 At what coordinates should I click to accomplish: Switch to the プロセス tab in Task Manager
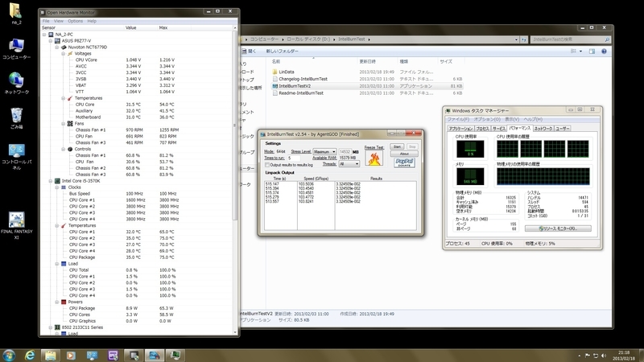(x=482, y=129)
